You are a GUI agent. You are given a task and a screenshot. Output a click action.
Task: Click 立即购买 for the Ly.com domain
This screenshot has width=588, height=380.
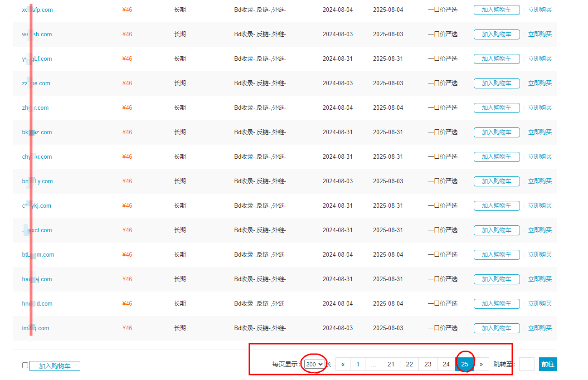click(540, 181)
